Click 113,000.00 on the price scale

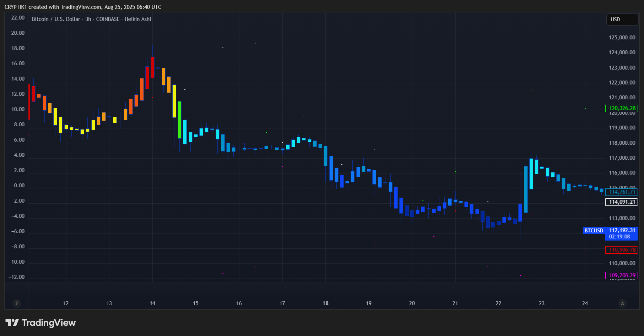(x=622, y=218)
